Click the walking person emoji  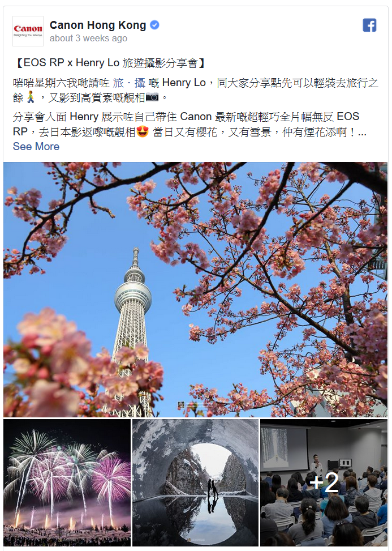tap(31, 97)
